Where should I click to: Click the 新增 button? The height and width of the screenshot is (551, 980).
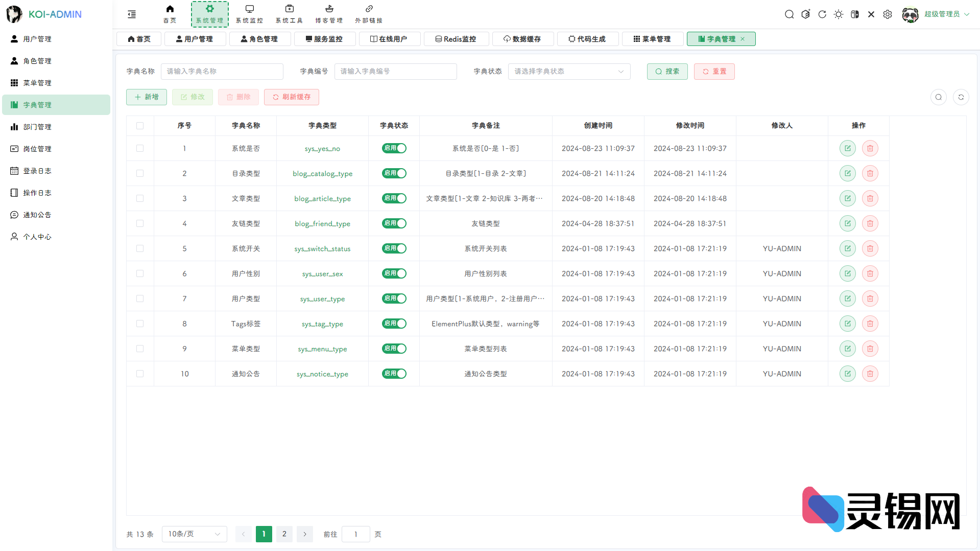[147, 97]
